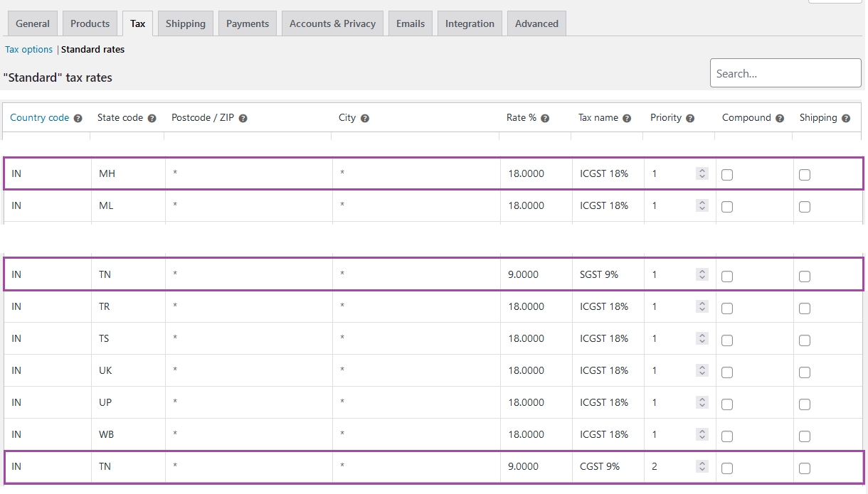Toggle Shipping checkbox for WB row
This screenshot has height=494, width=868.
pyautogui.click(x=805, y=436)
